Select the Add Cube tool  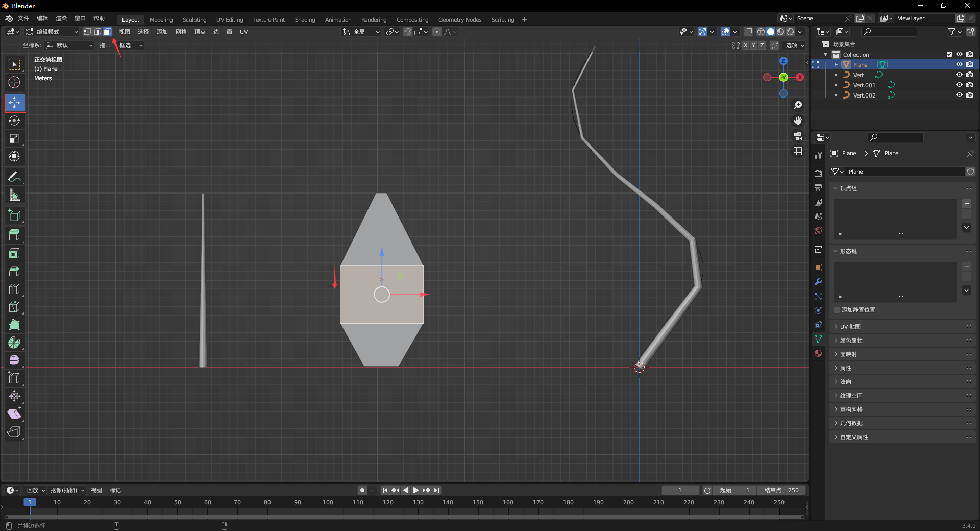click(x=14, y=215)
